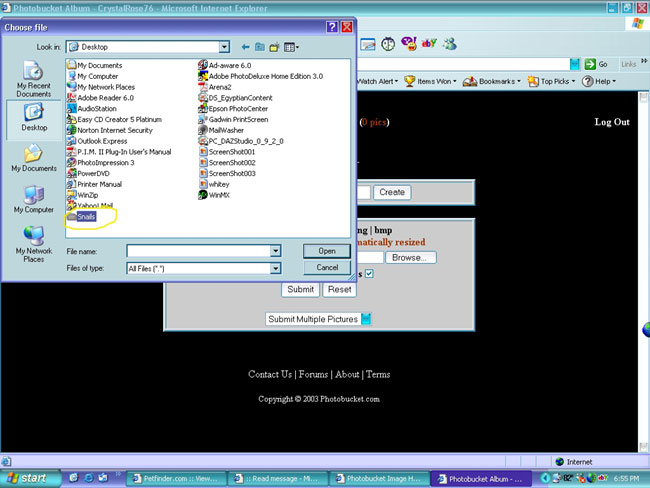Open the Files of type dropdown
The width and height of the screenshot is (650, 488).
(x=275, y=268)
